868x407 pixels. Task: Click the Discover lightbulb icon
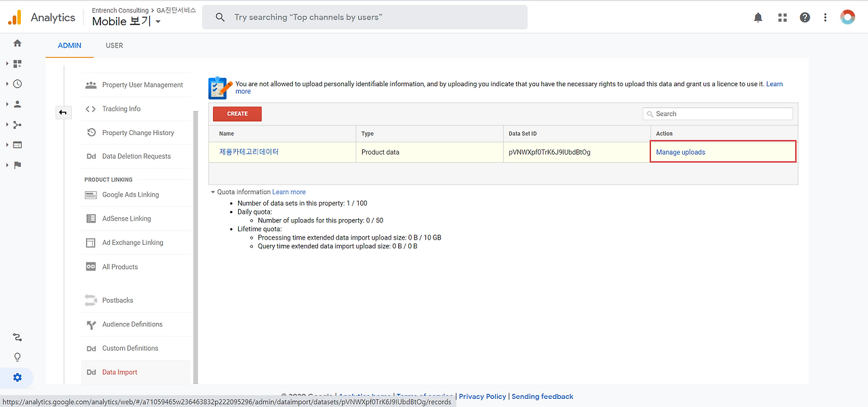18,357
